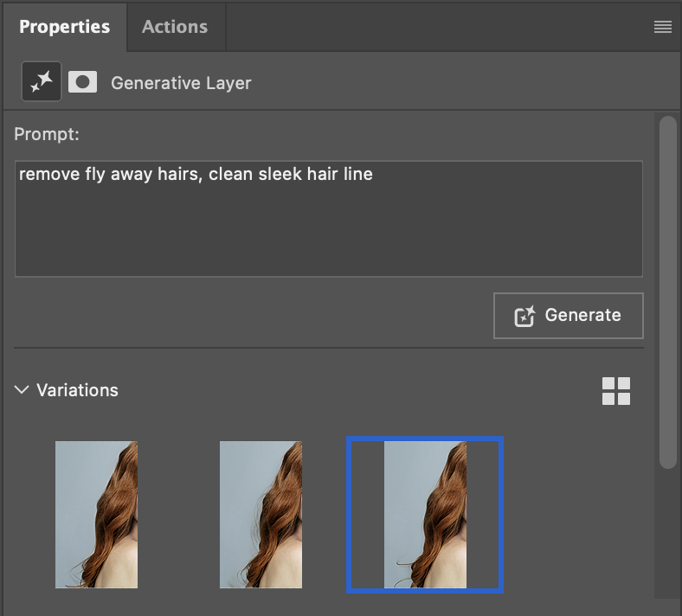
Task: Click the Variations section label
Action: pos(77,390)
